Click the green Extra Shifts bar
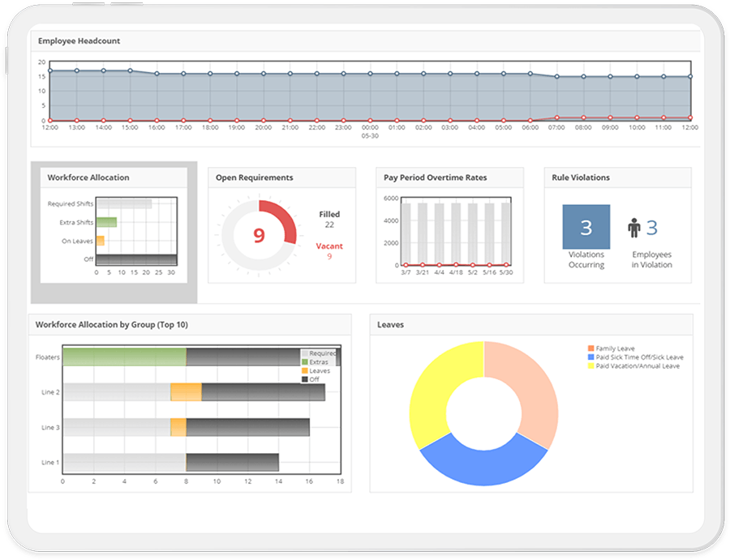The image size is (730, 560). 106,222
